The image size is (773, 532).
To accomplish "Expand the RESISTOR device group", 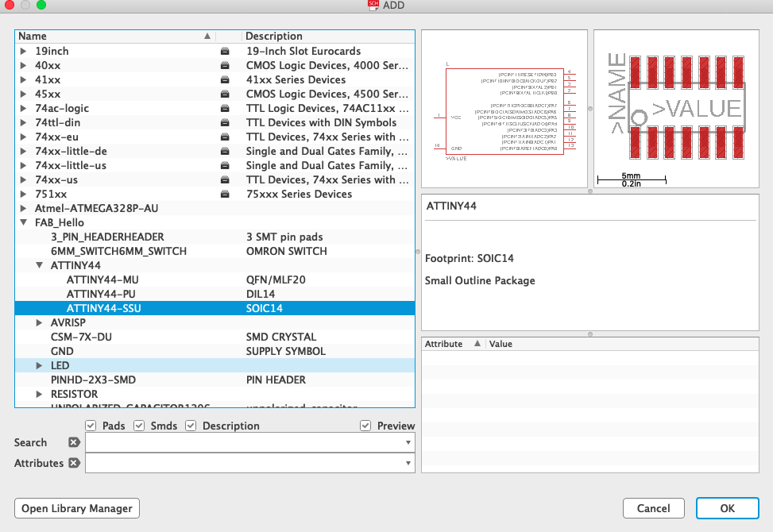I will (x=39, y=394).
